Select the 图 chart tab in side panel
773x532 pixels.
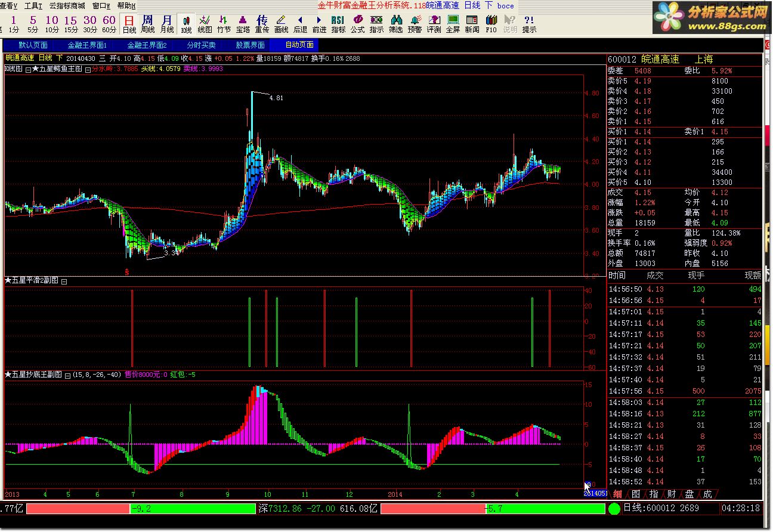point(636,494)
